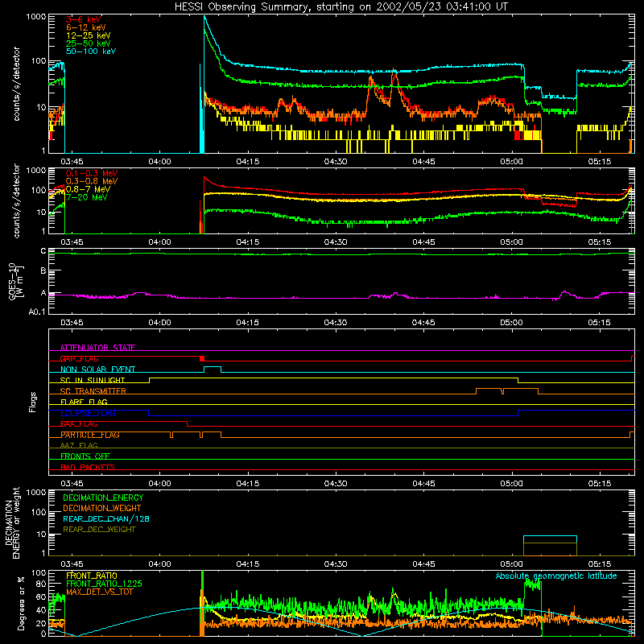Click the 0.3-0.8 MeV legend entry
The image size is (644, 644).
92,181
